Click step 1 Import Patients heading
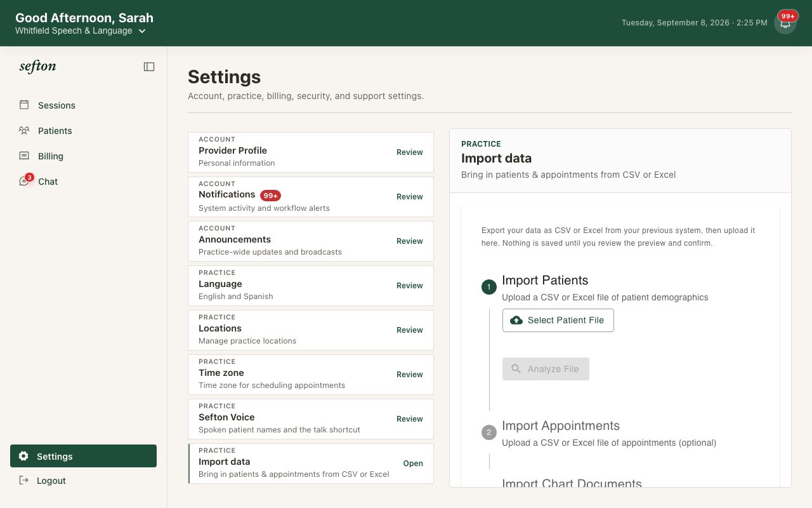The width and height of the screenshot is (812, 508). pyautogui.click(x=545, y=280)
